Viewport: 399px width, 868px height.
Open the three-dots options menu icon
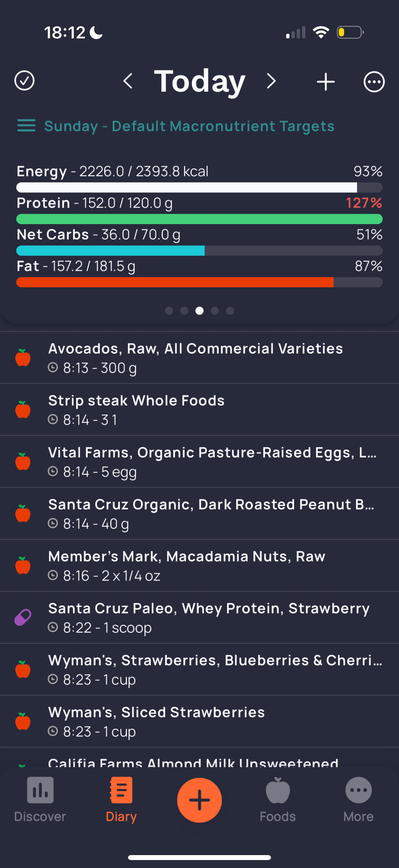374,81
